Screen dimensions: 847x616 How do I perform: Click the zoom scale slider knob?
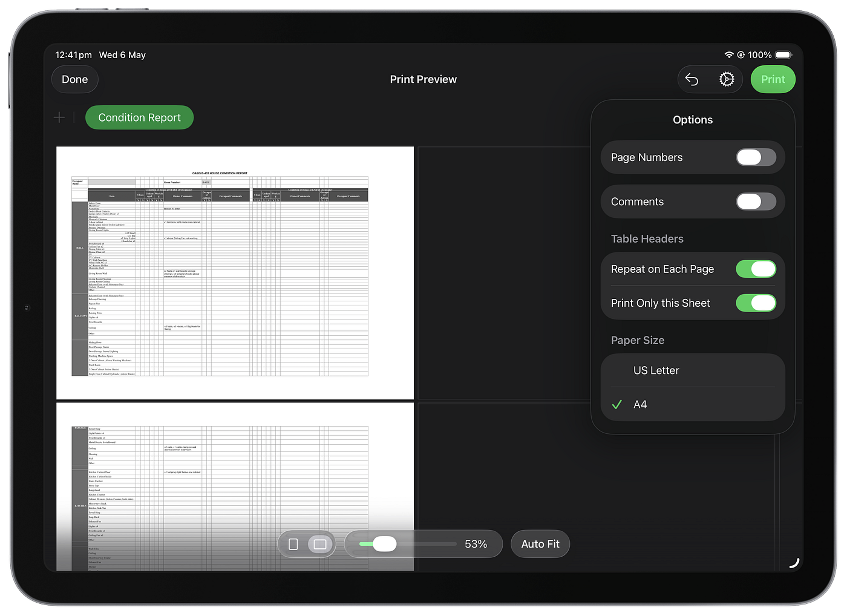(384, 544)
